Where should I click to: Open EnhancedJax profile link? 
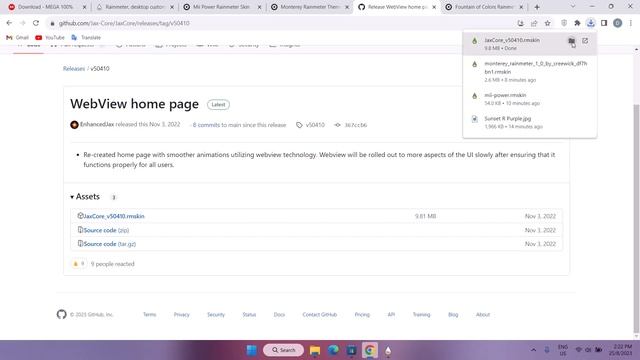pyautogui.click(x=97, y=124)
